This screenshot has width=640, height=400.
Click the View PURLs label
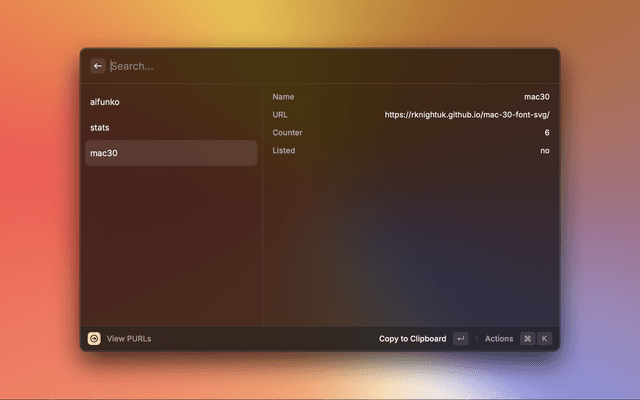129,339
